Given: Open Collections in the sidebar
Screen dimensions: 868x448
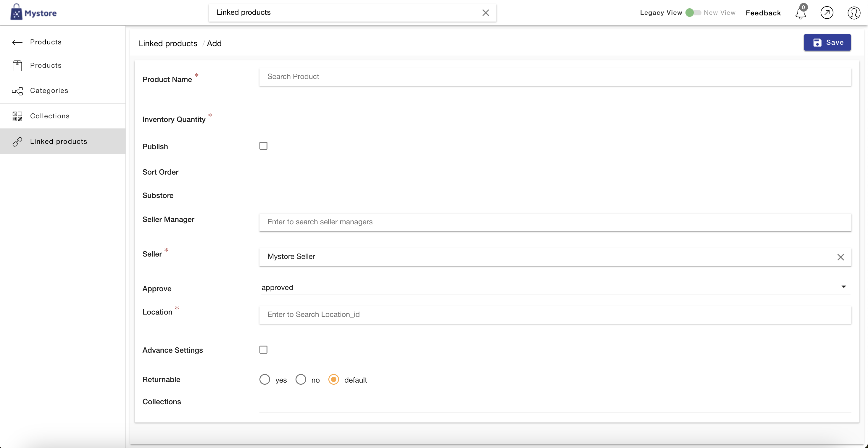Looking at the screenshot, I should point(63,116).
